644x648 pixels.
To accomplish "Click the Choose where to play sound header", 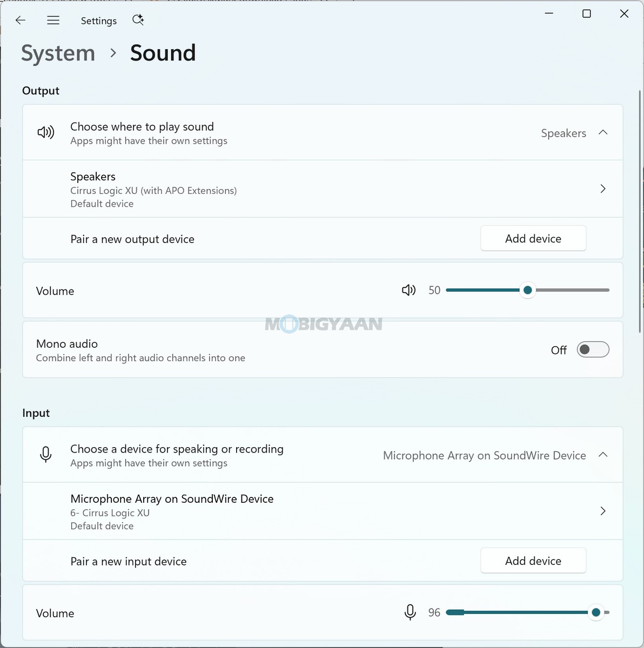I will 323,133.
